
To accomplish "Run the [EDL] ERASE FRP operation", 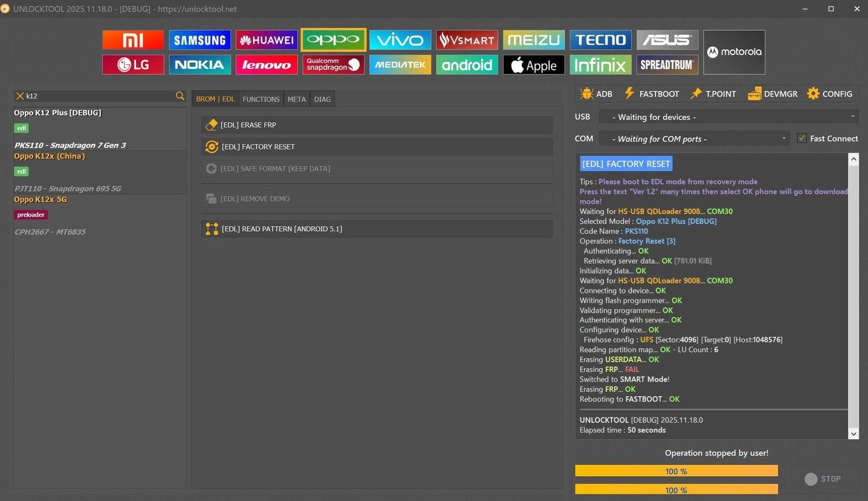I will (376, 125).
